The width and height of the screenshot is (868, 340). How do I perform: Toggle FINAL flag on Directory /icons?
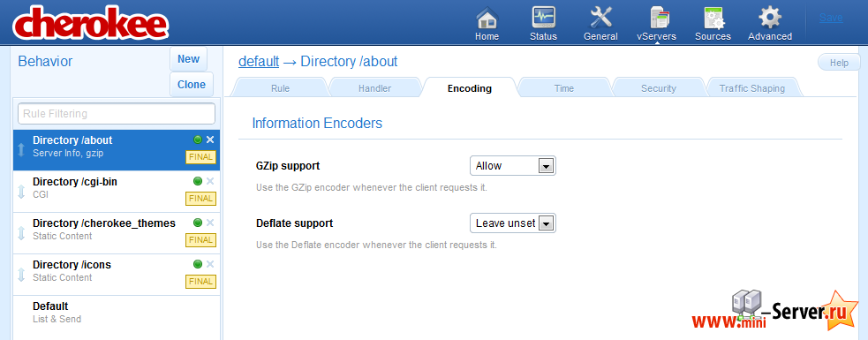pos(200,282)
